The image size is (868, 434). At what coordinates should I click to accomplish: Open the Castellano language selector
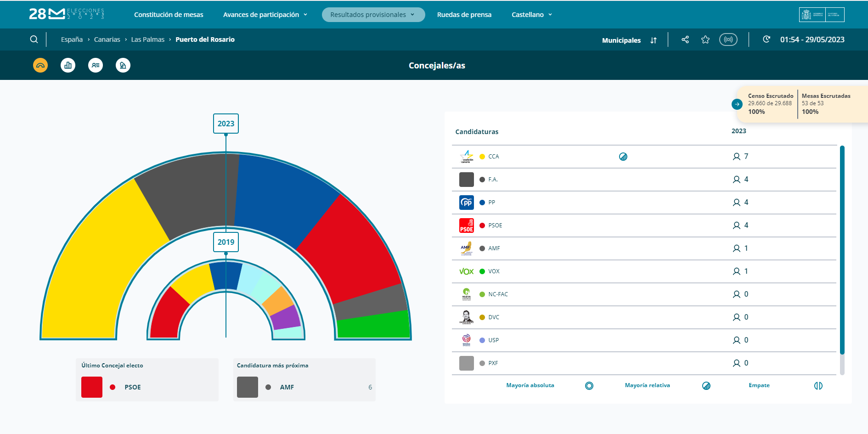coord(531,15)
